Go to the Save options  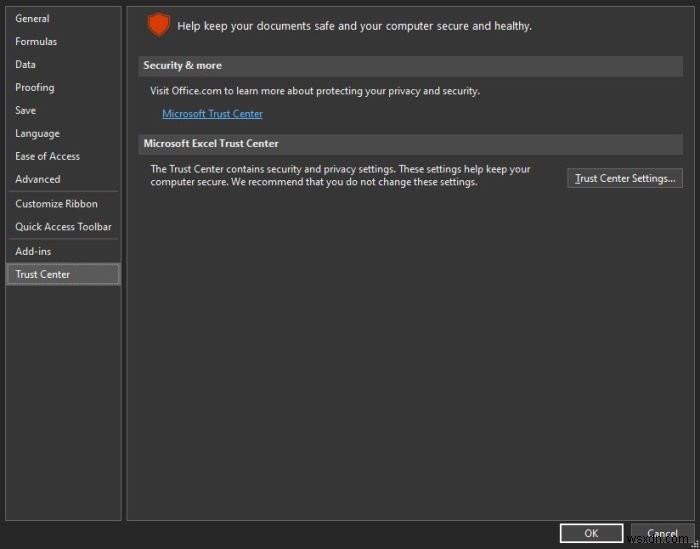(x=26, y=110)
